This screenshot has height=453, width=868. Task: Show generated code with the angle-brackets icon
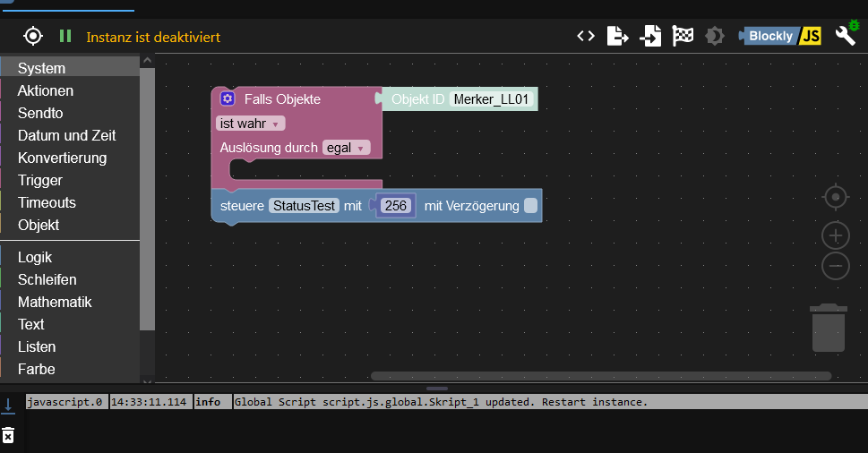click(586, 36)
